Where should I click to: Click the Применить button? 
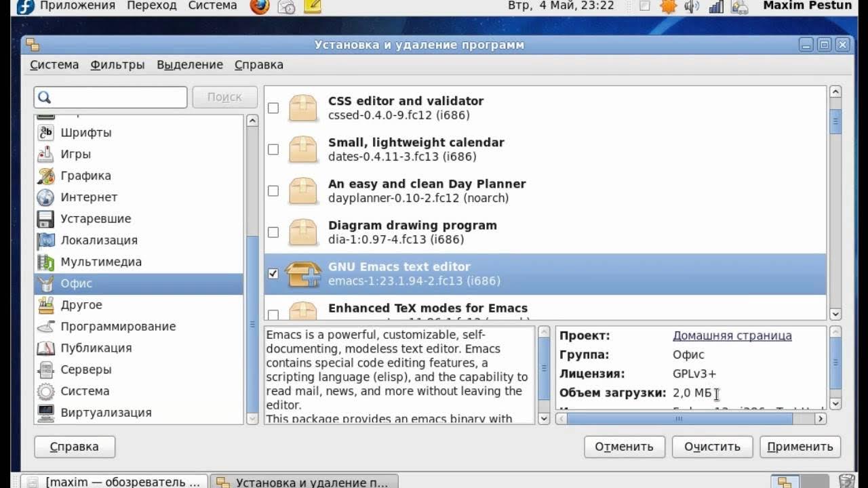pos(800,447)
